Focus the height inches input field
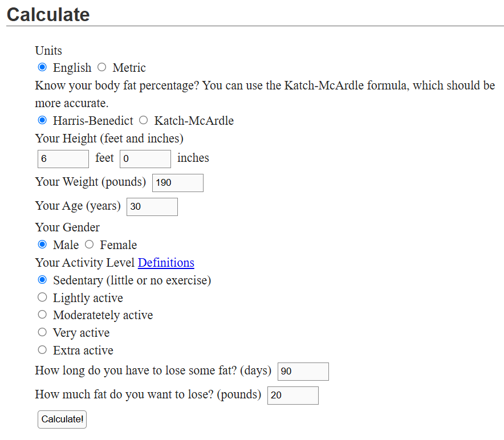The width and height of the screenshot is (504, 440). (145, 159)
